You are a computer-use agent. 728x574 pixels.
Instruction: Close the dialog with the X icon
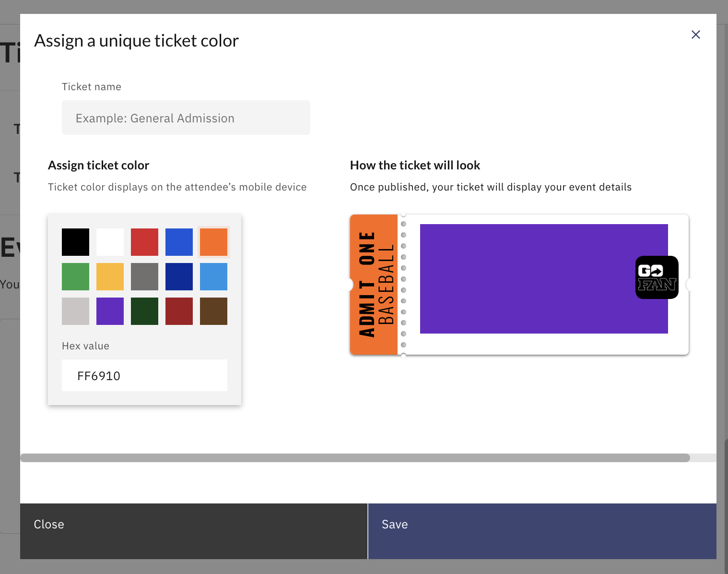(x=696, y=35)
